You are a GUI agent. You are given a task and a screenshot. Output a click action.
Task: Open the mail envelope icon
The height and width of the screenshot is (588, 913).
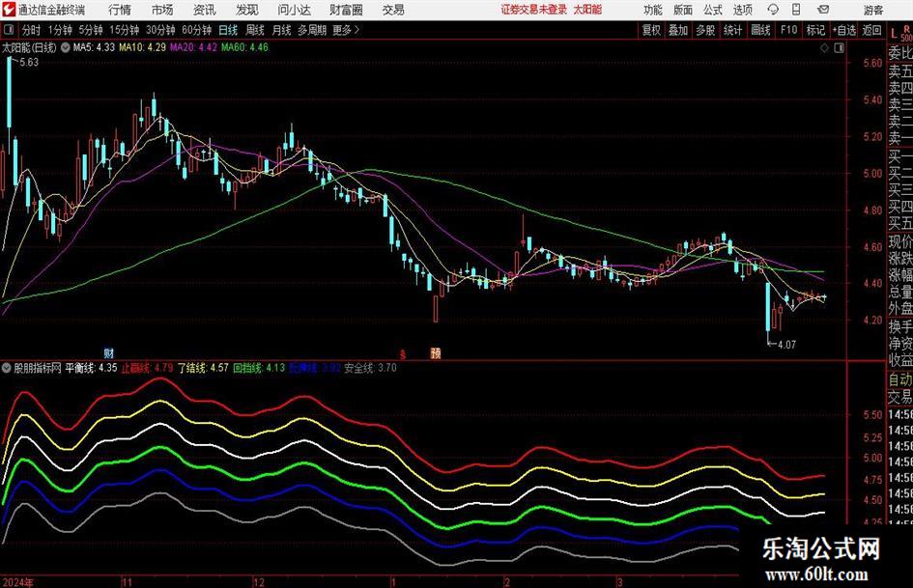tap(823, 10)
